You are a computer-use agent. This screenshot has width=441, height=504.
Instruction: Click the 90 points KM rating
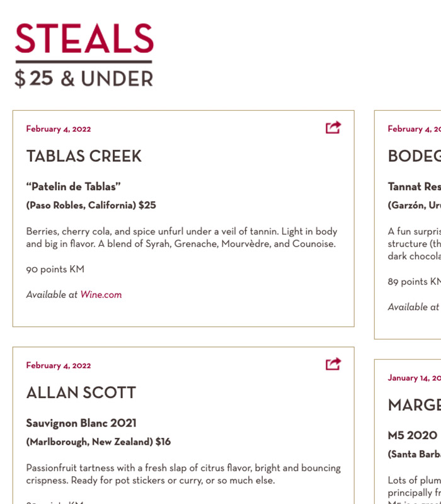pos(55,270)
